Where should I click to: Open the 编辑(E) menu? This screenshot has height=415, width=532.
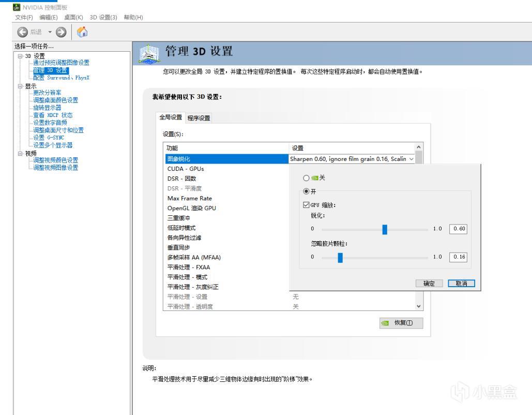49,17
